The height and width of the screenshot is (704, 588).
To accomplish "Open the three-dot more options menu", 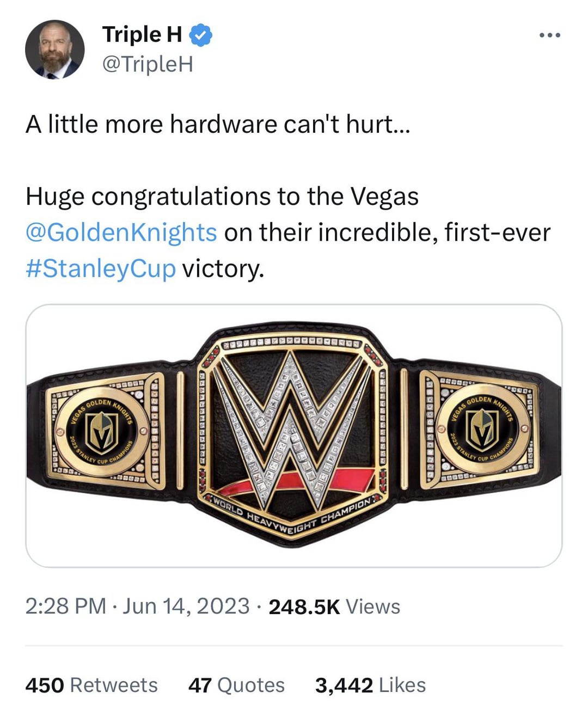I will click(x=549, y=35).
